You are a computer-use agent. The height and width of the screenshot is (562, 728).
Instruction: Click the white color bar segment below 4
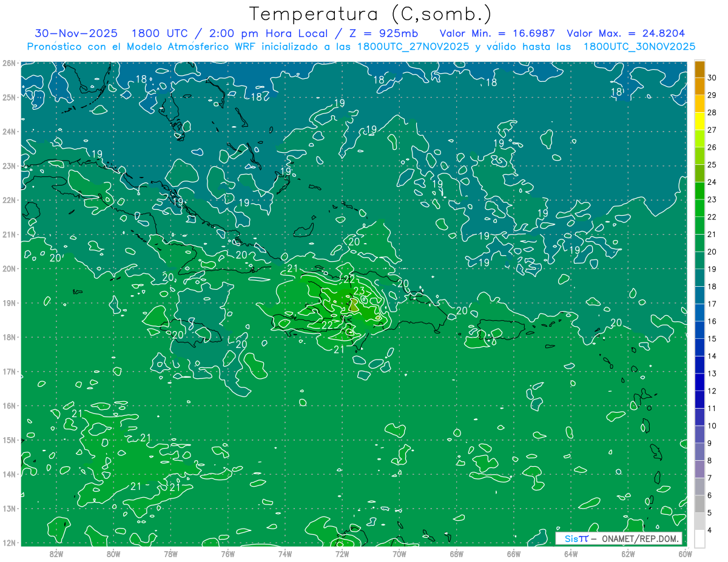[699, 538]
